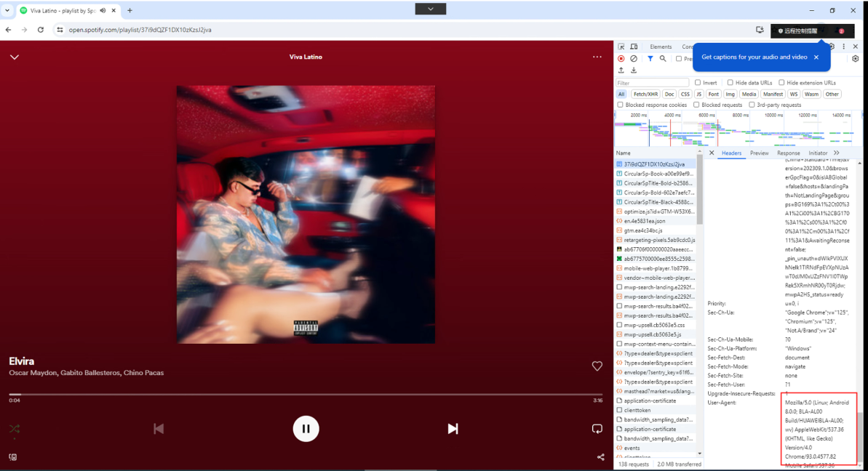Sort requests by the Name column header

[656, 153]
